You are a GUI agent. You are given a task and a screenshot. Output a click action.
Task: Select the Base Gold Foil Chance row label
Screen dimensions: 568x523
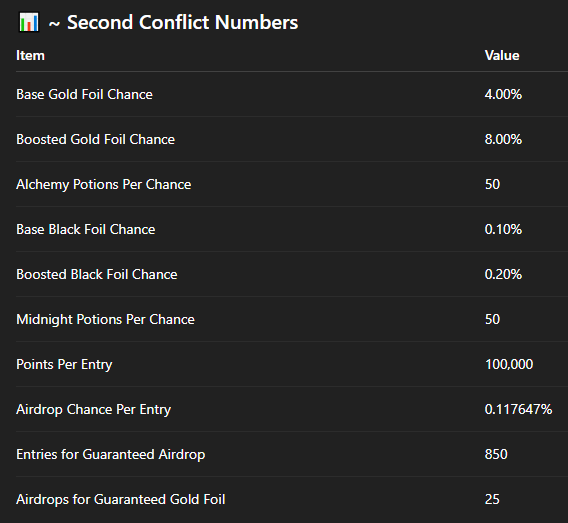(x=84, y=94)
